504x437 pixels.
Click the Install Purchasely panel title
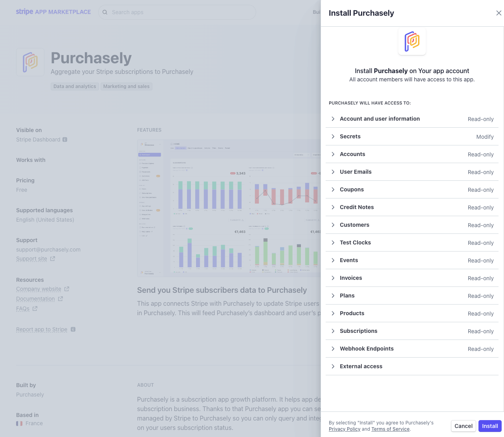[361, 13]
